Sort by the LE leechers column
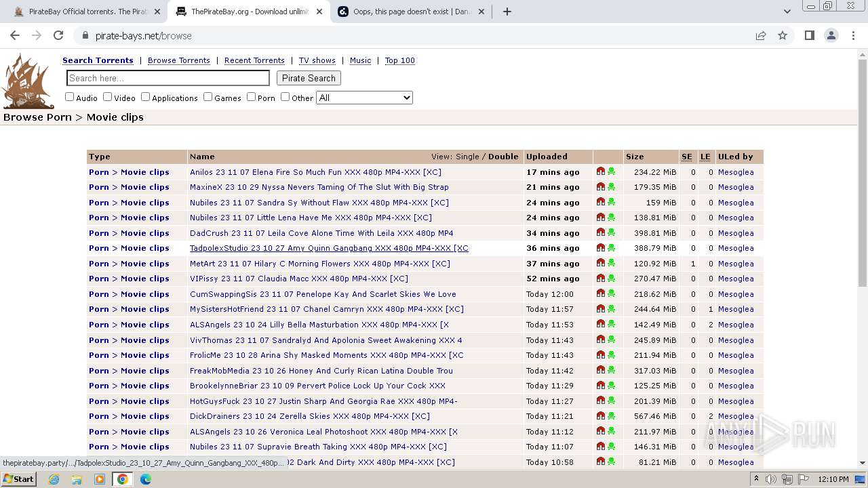This screenshot has height=488, width=868. 705,157
